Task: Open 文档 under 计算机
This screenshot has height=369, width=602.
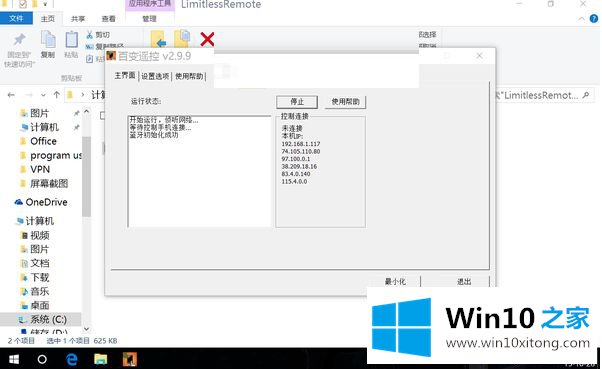Action: [40, 263]
